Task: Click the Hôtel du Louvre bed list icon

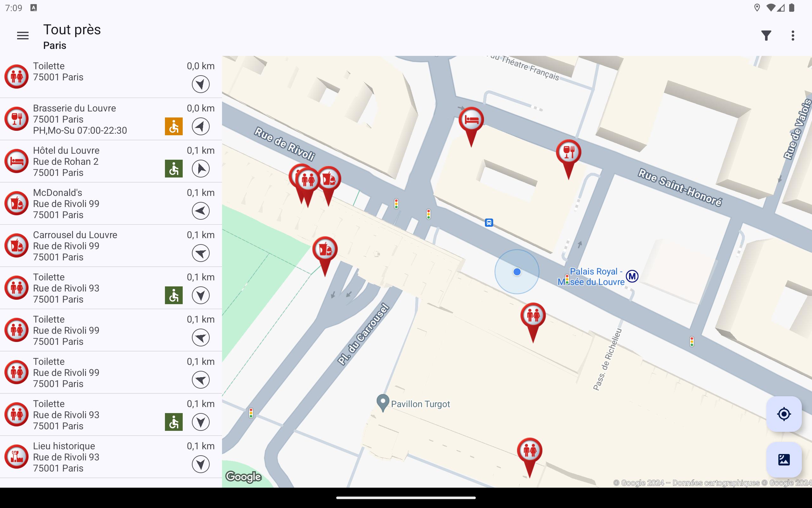Action: [16, 161]
